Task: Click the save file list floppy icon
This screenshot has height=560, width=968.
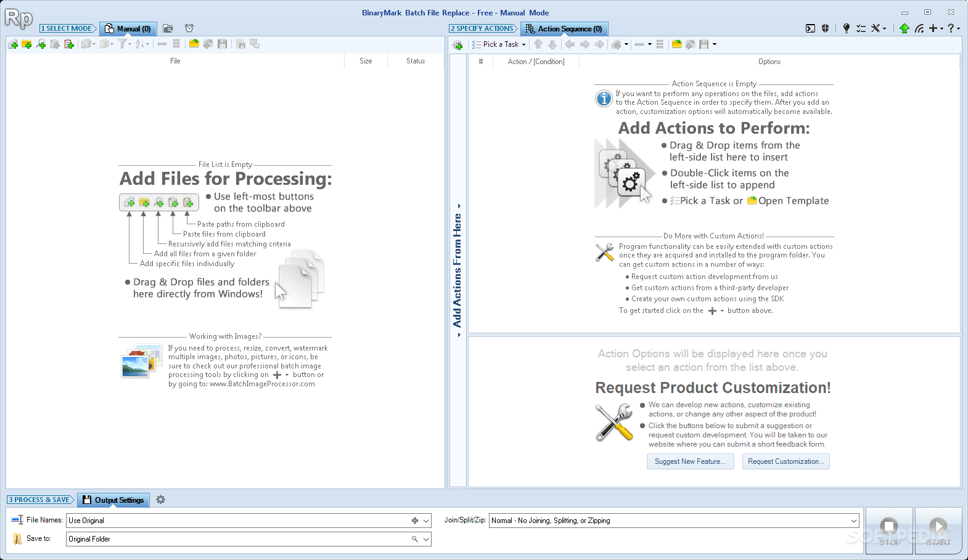Action: [x=223, y=44]
